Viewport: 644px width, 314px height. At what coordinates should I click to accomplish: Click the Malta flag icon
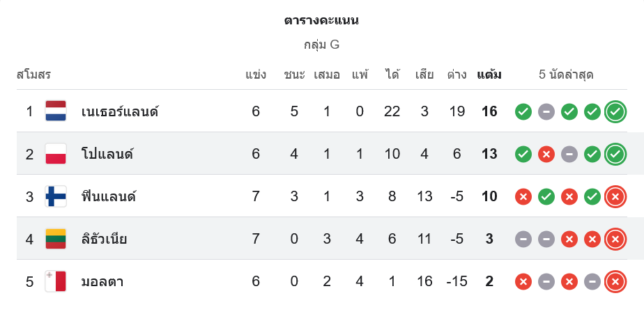56,281
